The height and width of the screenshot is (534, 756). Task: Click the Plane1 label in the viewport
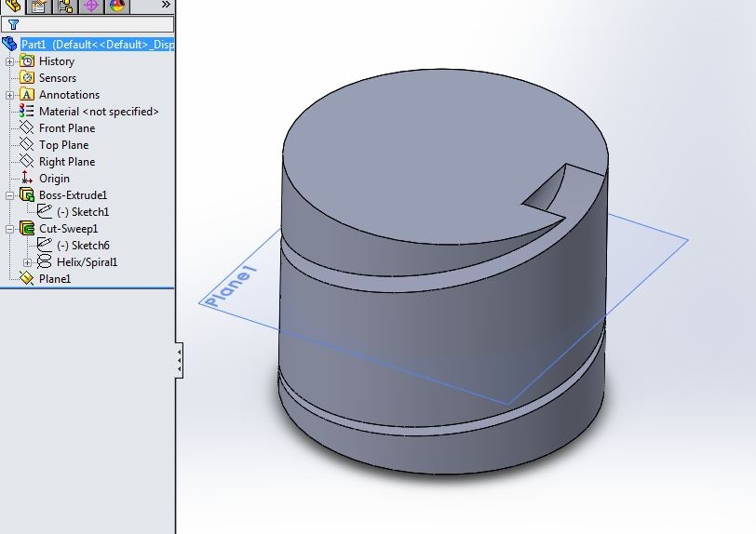(231, 287)
